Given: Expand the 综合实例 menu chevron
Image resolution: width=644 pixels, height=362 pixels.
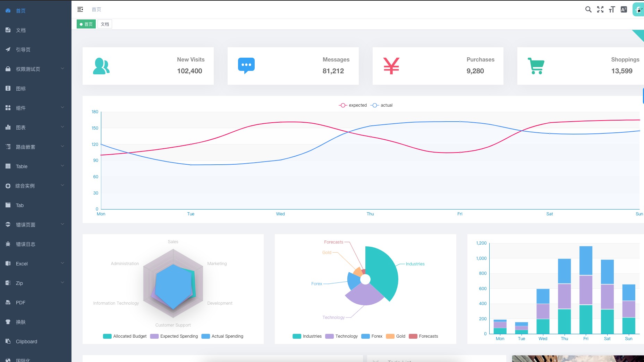Looking at the screenshot, I should [62, 185].
